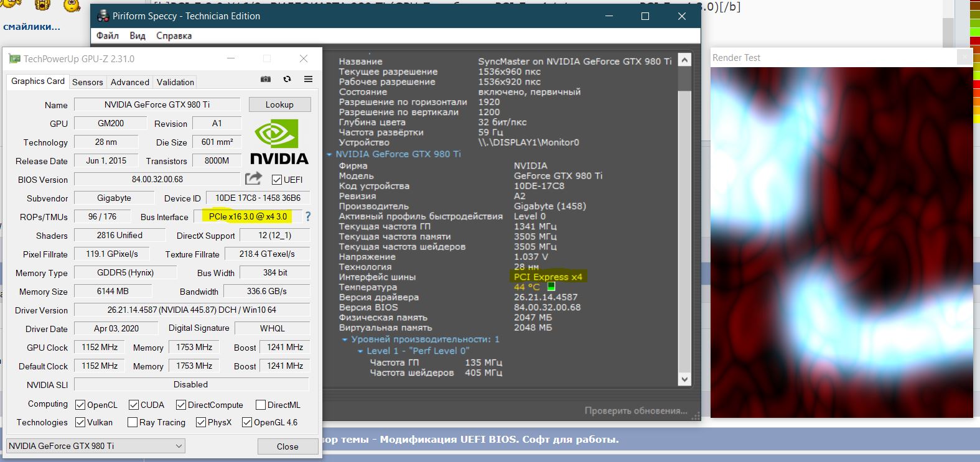Toggle the OpenGL 4.6 checkbox
This screenshot has height=462, width=980.
247,422
